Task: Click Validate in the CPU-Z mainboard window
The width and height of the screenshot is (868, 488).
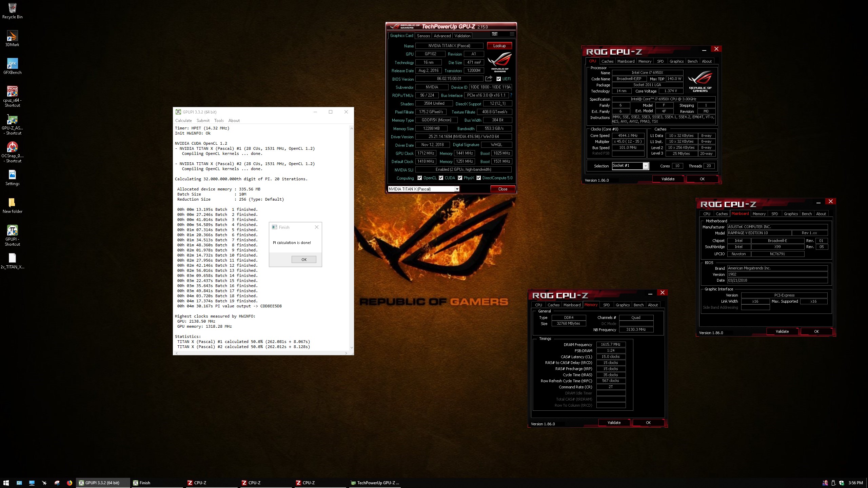Action: point(782,331)
